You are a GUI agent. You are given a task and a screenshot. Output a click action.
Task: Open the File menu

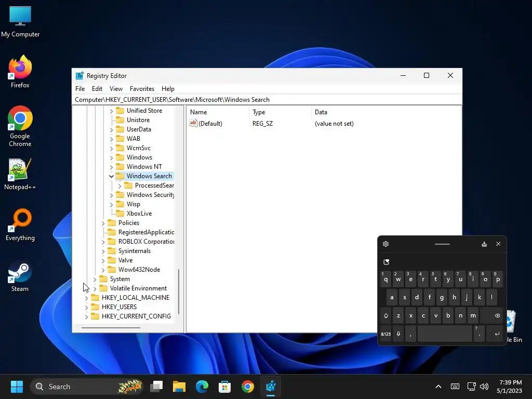click(x=80, y=88)
